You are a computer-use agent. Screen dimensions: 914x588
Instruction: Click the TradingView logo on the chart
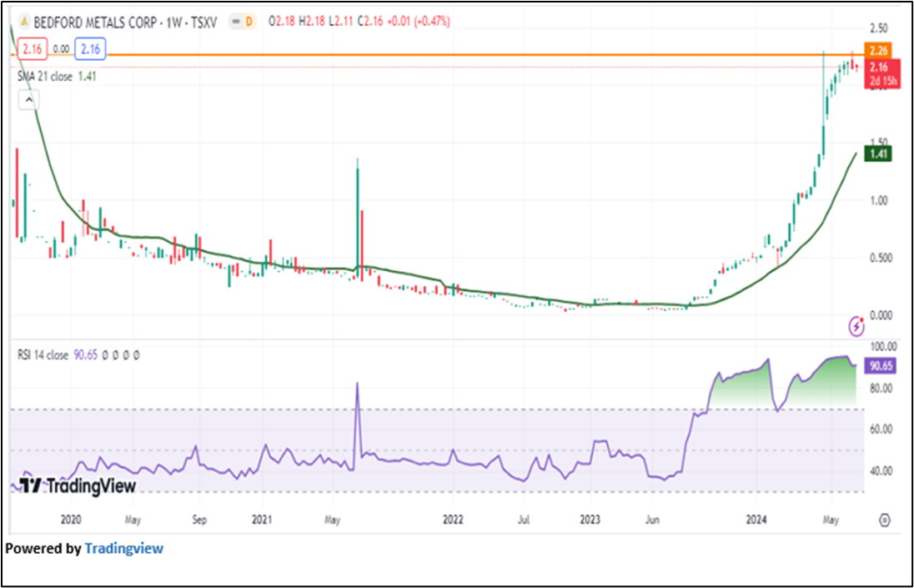[78, 485]
